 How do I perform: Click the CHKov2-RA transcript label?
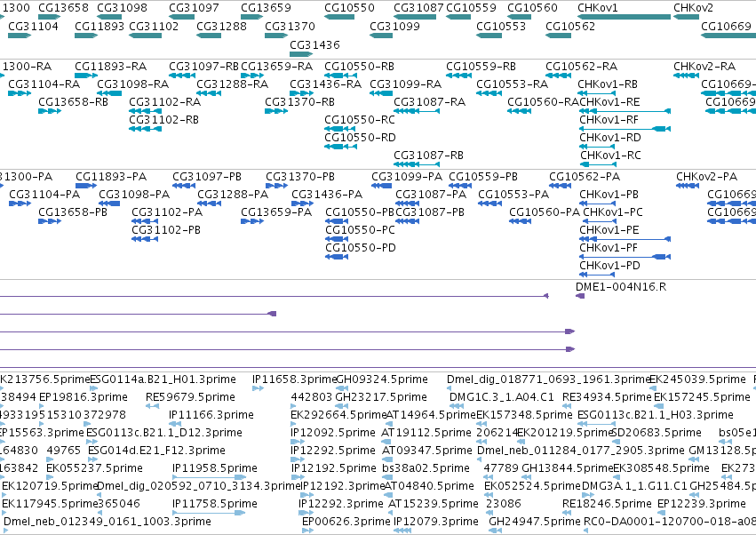pos(704,66)
